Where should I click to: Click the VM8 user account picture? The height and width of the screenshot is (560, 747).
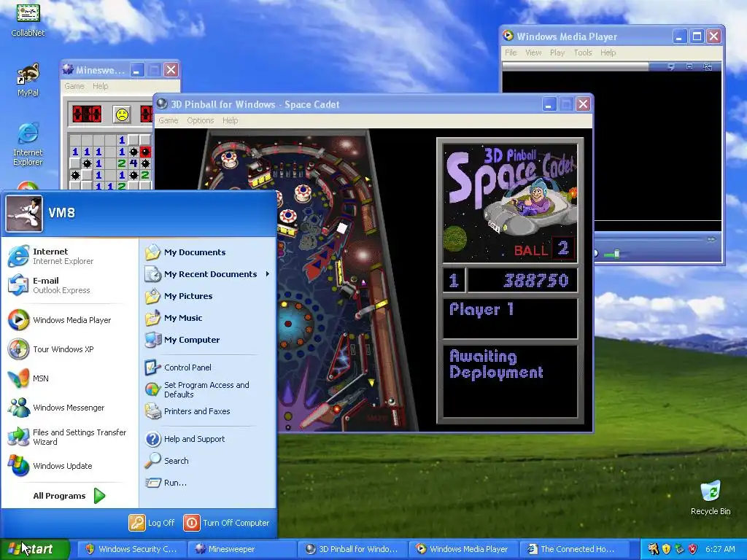pyautogui.click(x=24, y=213)
